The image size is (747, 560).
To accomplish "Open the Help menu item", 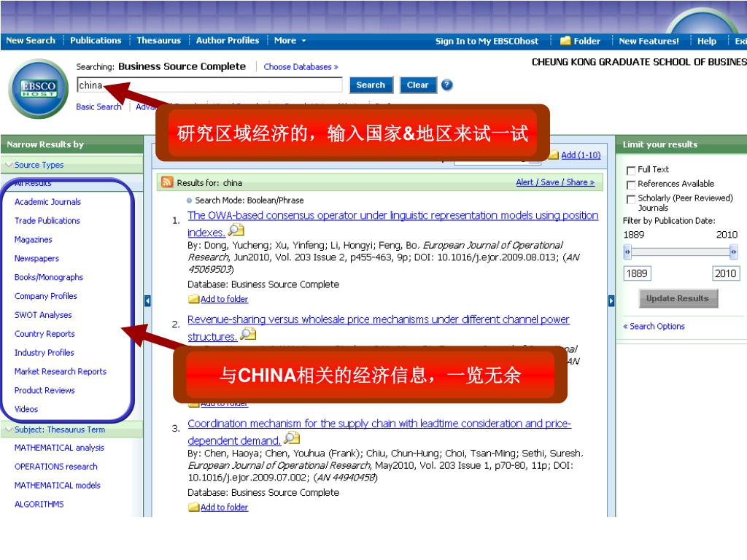I will tap(706, 41).
